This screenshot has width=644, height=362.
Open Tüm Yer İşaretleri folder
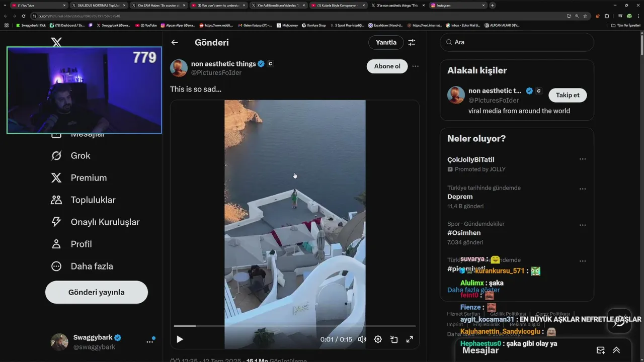pos(625,25)
